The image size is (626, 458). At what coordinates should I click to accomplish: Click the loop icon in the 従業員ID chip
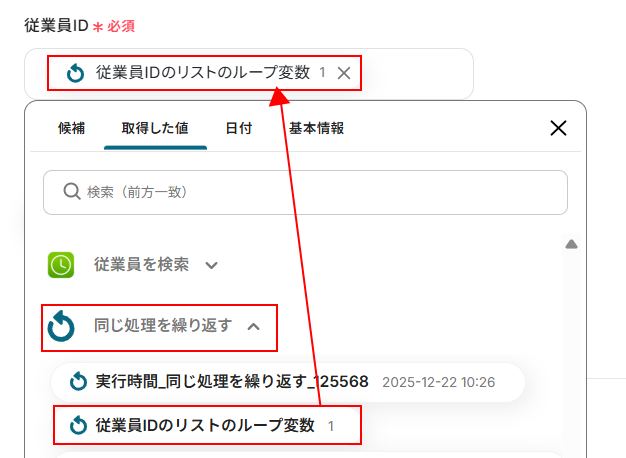click(75, 73)
